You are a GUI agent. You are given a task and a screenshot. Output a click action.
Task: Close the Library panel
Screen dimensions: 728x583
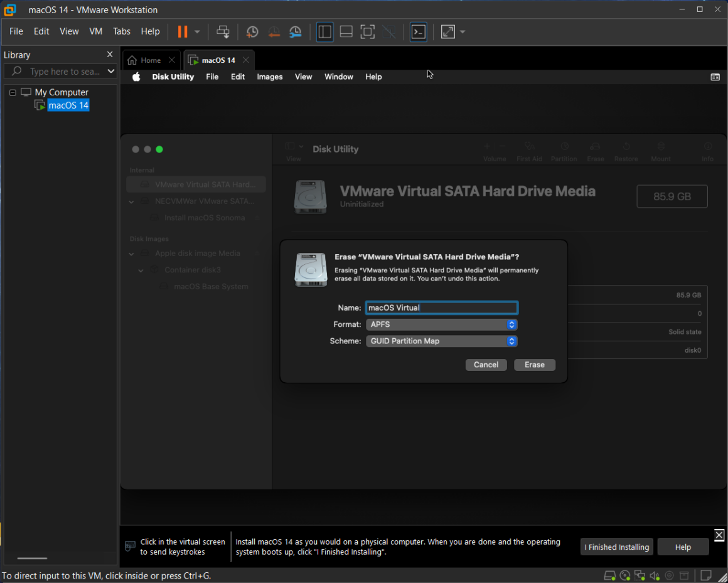[x=110, y=55]
